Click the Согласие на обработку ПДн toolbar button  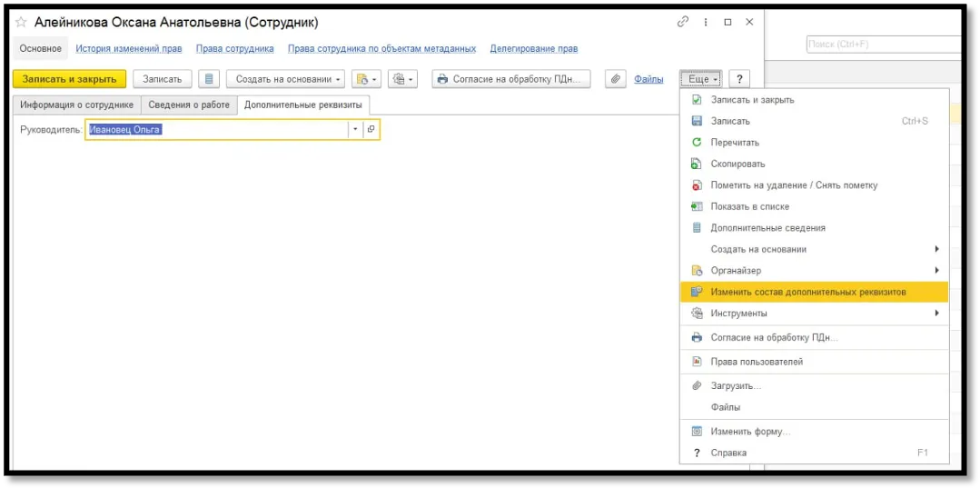coord(511,79)
